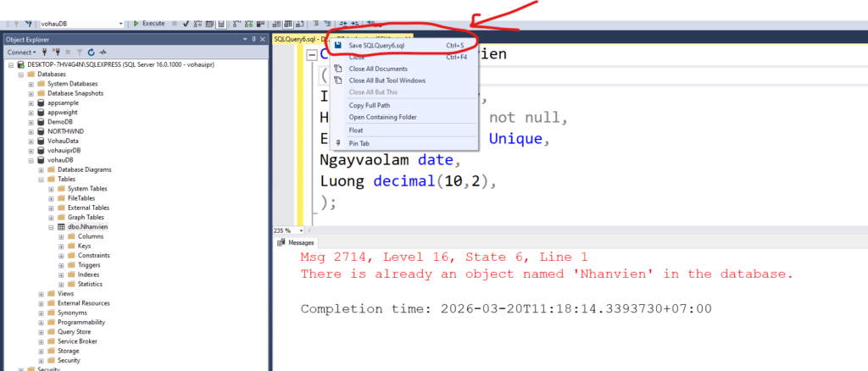Click the Refresh icon in Object Explorer
868x371 pixels.
[91, 53]
